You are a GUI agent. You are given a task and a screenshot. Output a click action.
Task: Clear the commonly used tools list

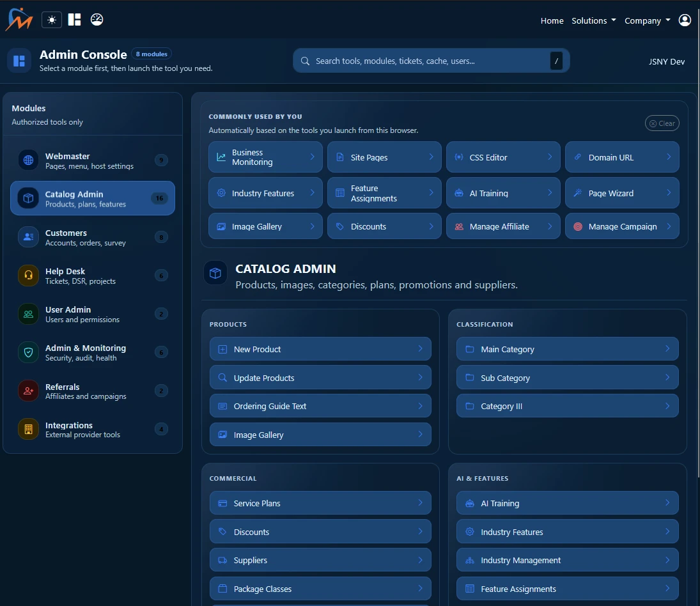pos(662,123)
